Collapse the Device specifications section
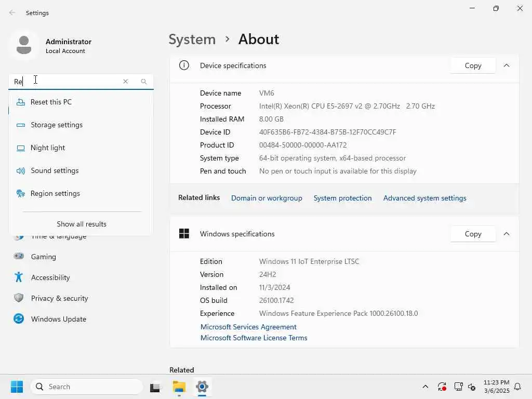 pyautogui.click(x=507, y=65)
